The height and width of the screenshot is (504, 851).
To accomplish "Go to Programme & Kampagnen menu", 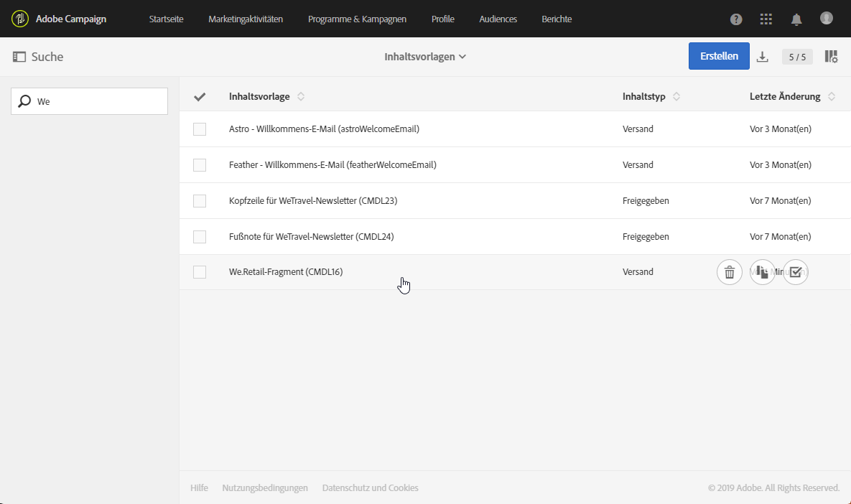I will pyautogui.click(x=357, y=19).
